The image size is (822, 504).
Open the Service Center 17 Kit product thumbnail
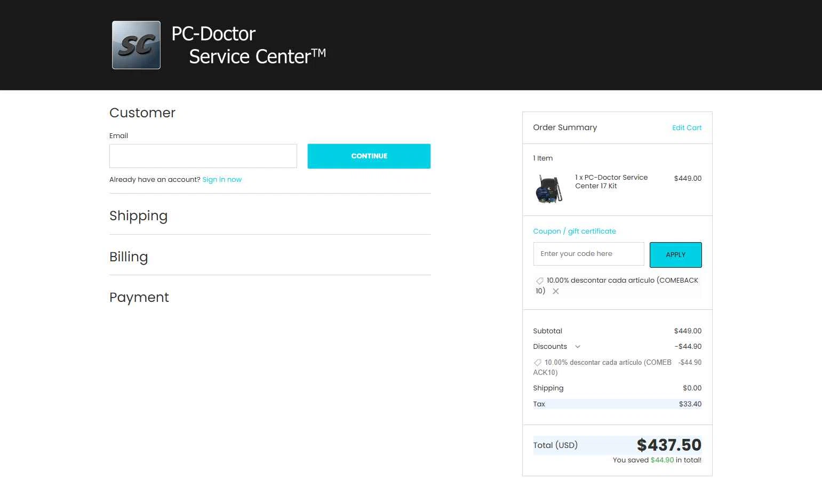coord(548,189)
